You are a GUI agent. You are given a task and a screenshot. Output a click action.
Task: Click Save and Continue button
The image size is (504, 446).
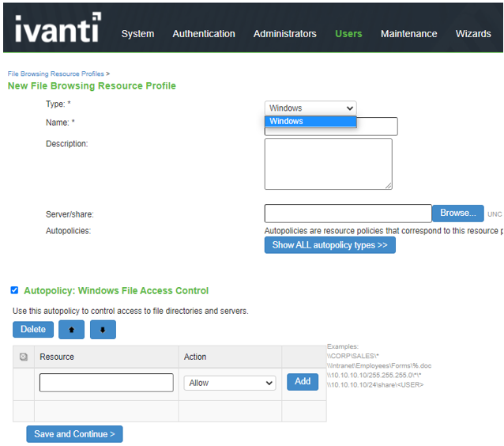pos(74,434)
